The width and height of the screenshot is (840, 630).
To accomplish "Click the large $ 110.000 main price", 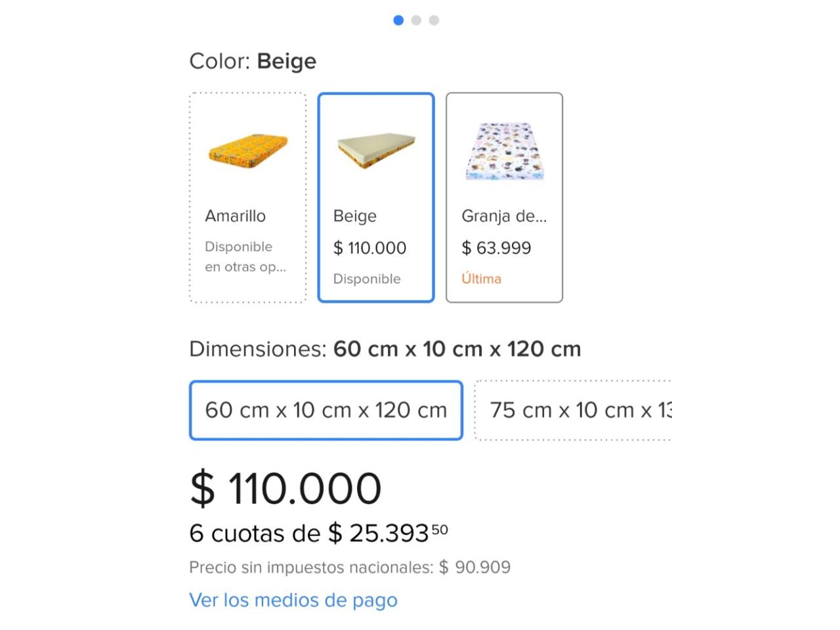I will pyautogui.click(x=285, y=489).
